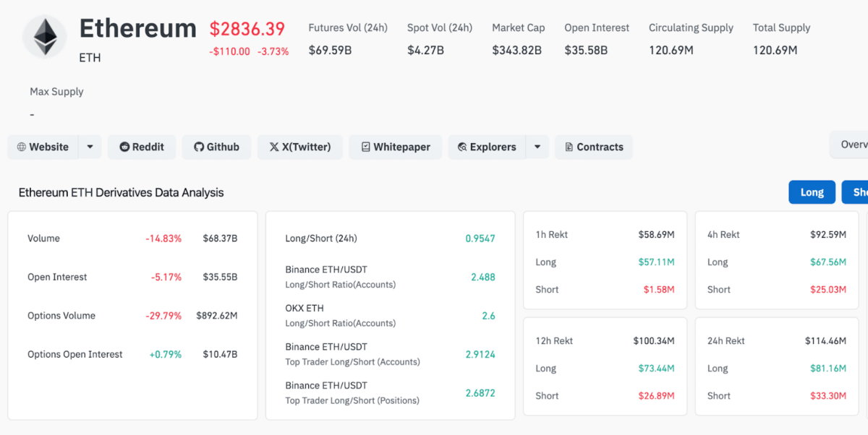The height and width of the screenshot is (435, 868).
Task: Click the 24h Long/Short ratio value 0.9547
Action: [x=480, y=238]
